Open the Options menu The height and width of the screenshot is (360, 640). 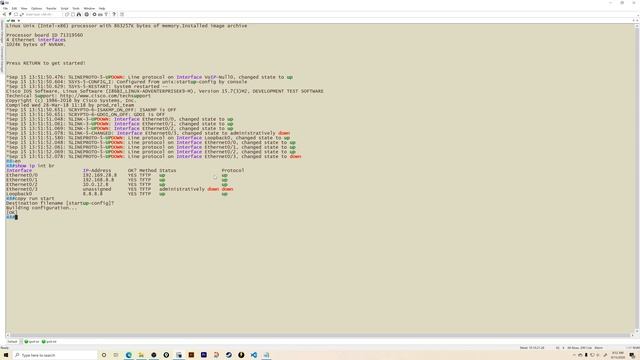pyautogui.click(x=36, y=8)
